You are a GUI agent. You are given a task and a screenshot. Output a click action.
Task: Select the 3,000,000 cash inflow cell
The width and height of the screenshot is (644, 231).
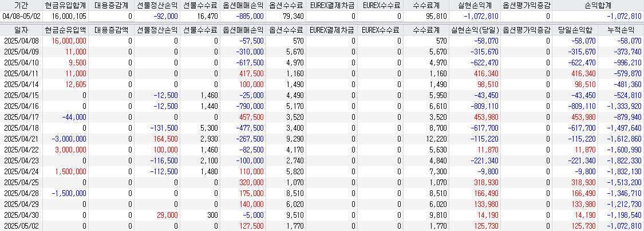(x=65, y=150)
